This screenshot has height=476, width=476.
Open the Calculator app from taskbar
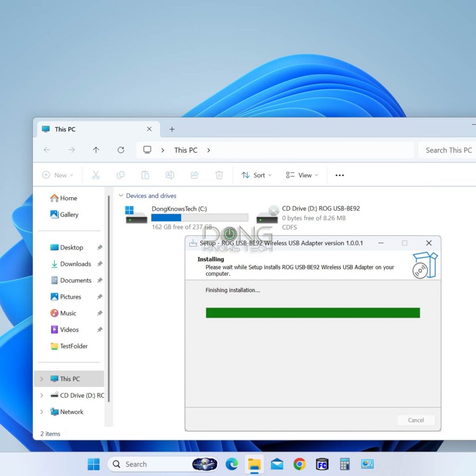click(344, 464)
